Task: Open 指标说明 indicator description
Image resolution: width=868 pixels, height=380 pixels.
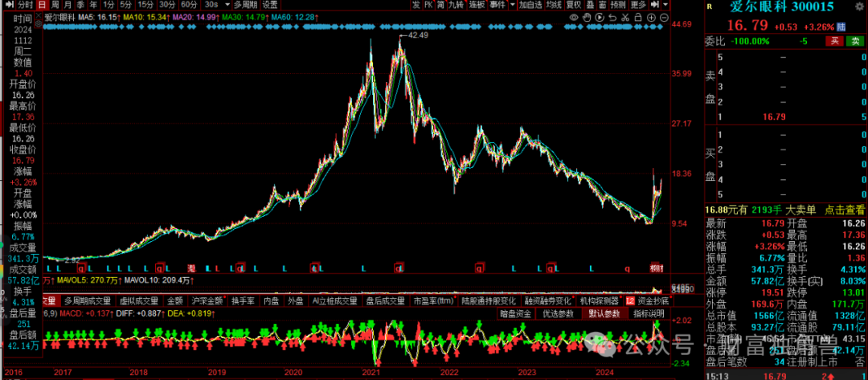Action: pyautogui.click(x=649, y=313)
